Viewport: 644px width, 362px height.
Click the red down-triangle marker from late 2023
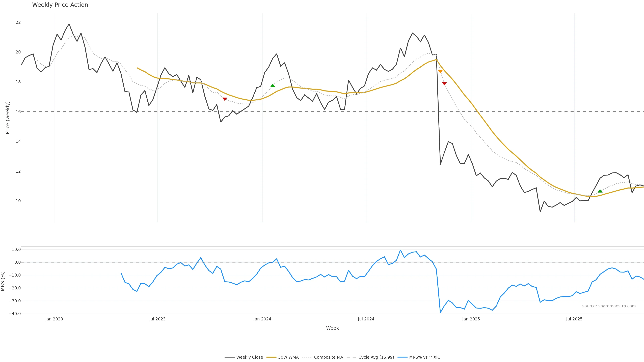tap(225, 99)
